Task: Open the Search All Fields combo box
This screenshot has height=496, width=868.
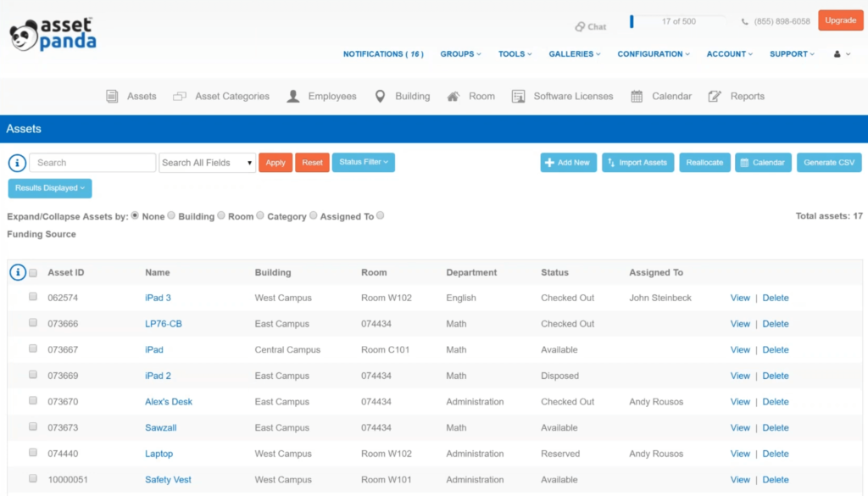Action: (208, 163)
